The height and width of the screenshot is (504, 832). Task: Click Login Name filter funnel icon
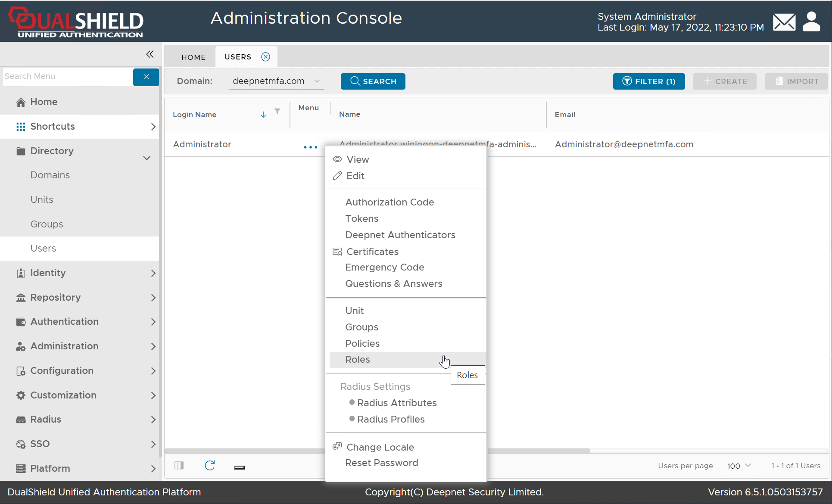click(277, 111)
